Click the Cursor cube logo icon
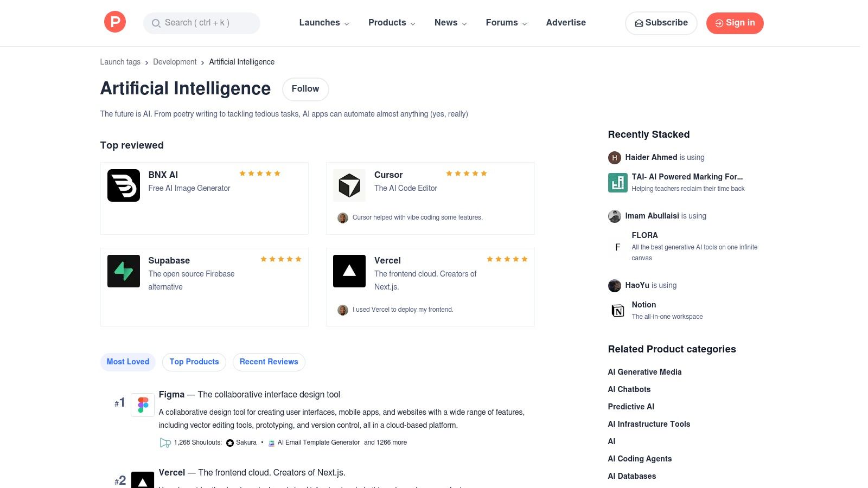Image resolution: width=868 pixels, height=488 pixels. [x=349, y=185]
